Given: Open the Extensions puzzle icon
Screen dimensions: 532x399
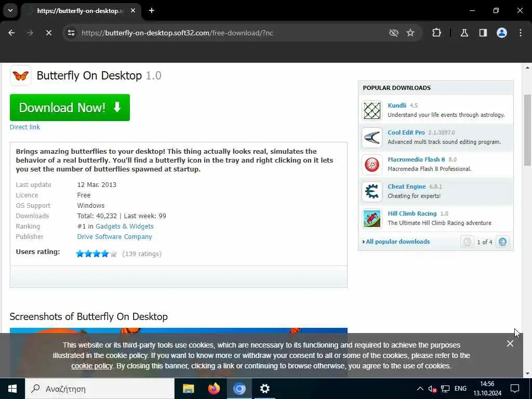Looking at the screenshot, I should click(x=436, y=33).
